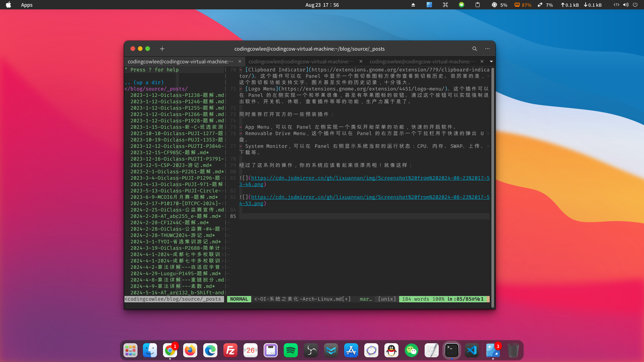Viewport: 644px width, 362px height.
Task: Mute audio with the speaker icon
Action: 625,5
